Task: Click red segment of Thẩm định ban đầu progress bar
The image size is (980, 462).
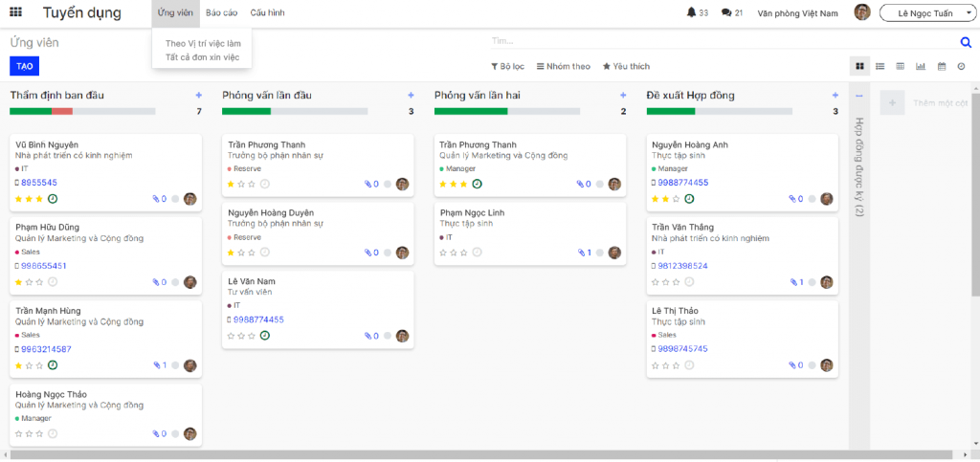Action: click(62, 111)
